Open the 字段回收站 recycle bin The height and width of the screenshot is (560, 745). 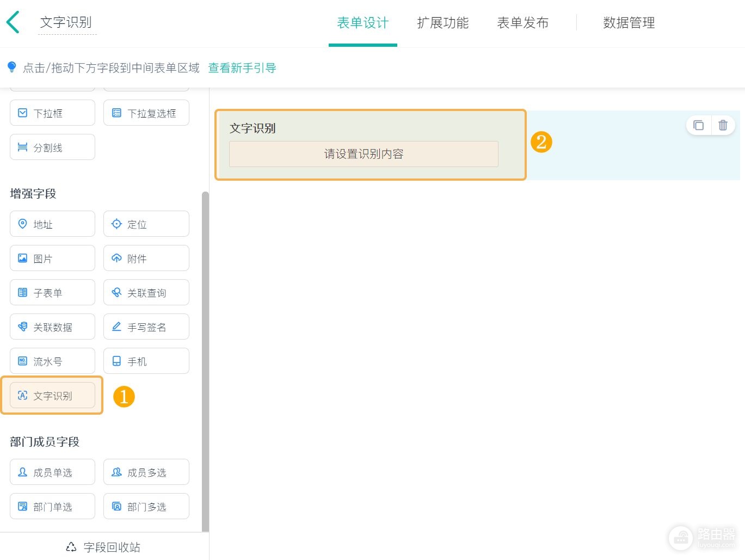(103, 547)
